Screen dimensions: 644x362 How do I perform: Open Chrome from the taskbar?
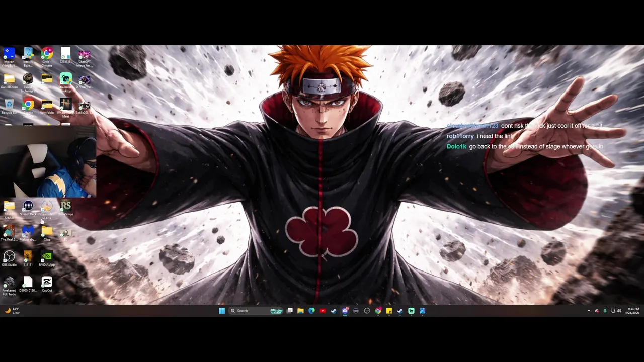(378, 311)
